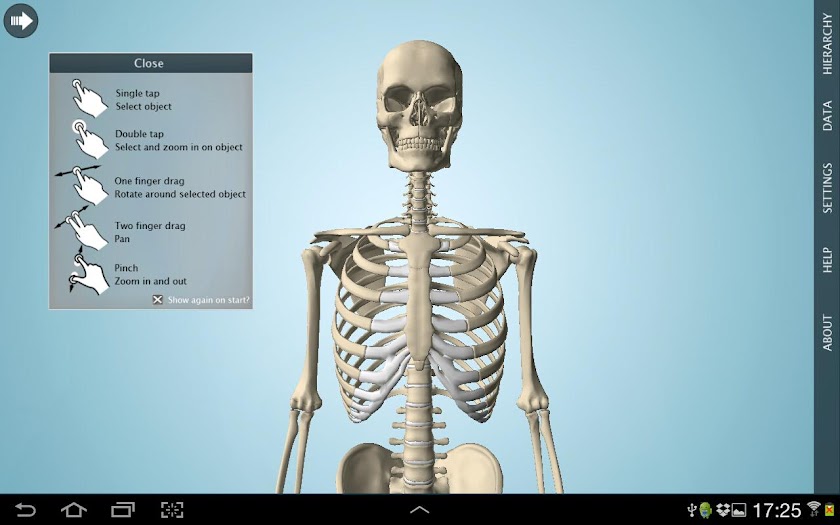Viewport: 840px width, 525px height.
Task: Tap the Android home button
Action: (74, 509)
